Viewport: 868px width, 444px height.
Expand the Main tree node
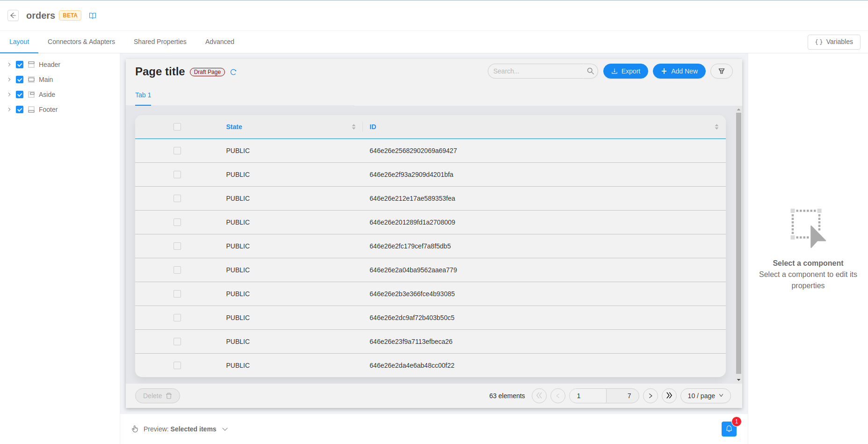9,80
